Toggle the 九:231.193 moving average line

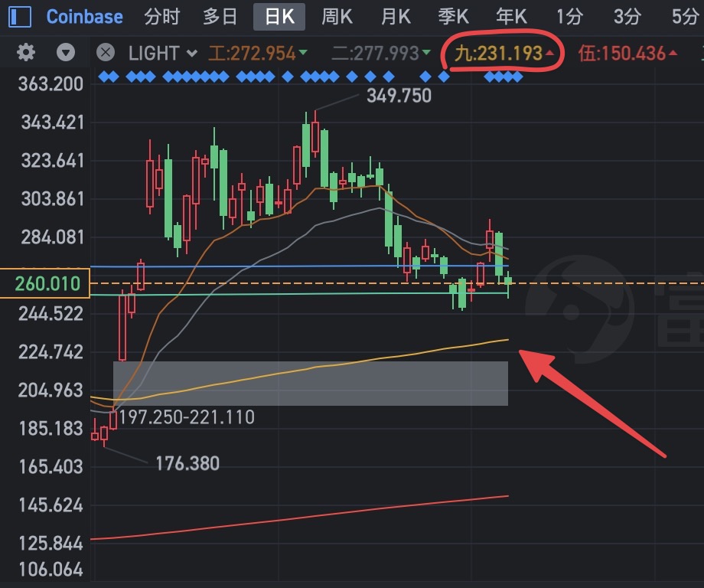click(x=504, y=54)
